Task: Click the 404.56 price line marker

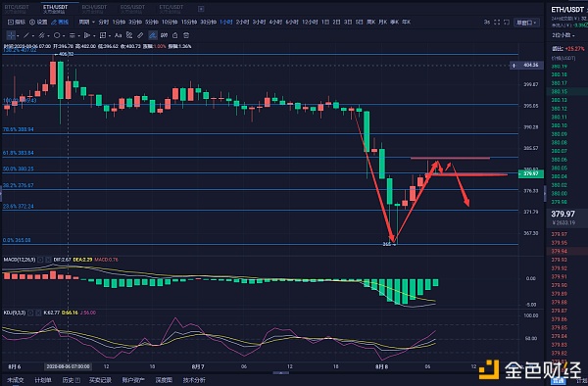Action: (x=526, y=66)
